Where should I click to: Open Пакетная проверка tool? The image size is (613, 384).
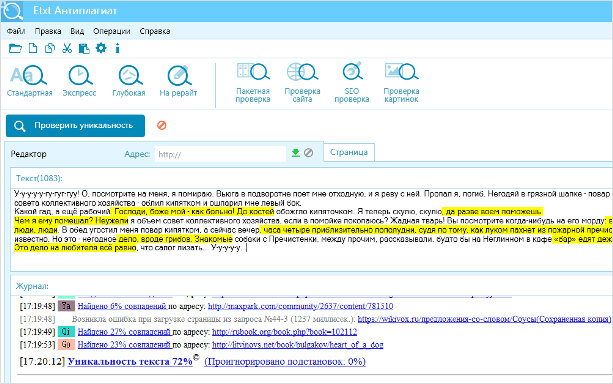253,83
